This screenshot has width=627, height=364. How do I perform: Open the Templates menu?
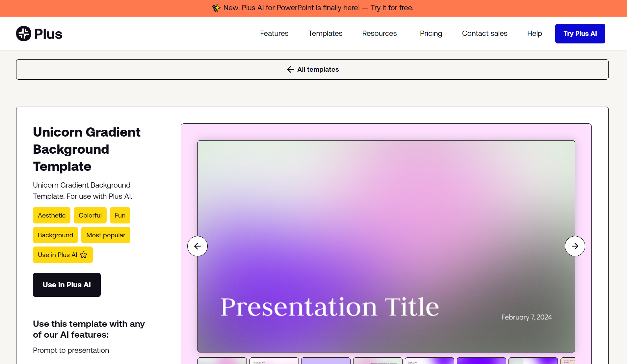pos(325,34)
